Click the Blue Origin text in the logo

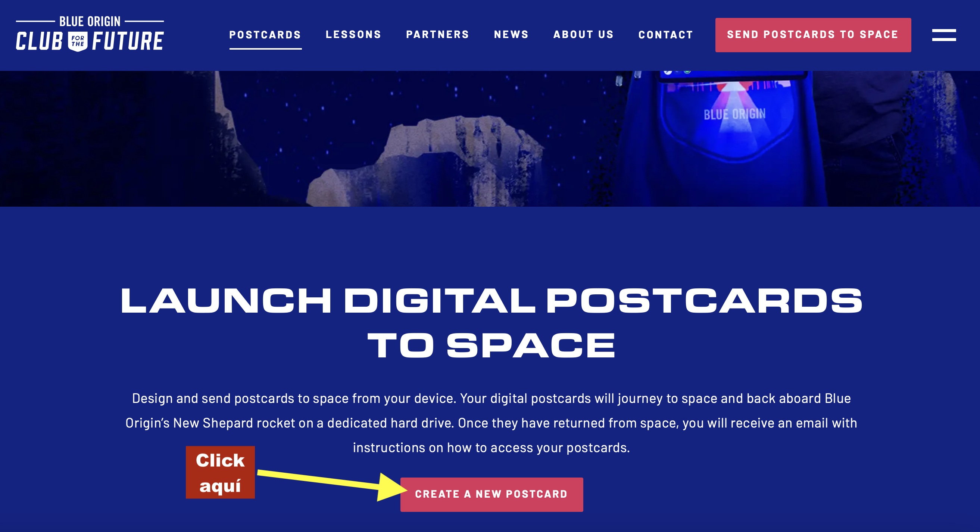tap(90, 22)
